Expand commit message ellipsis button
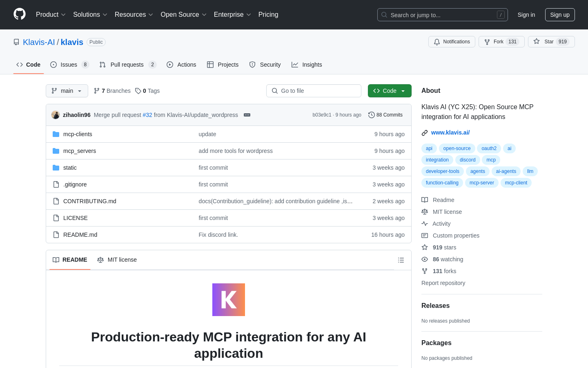Screen dimensions: 588x368 tap(247, 115)
